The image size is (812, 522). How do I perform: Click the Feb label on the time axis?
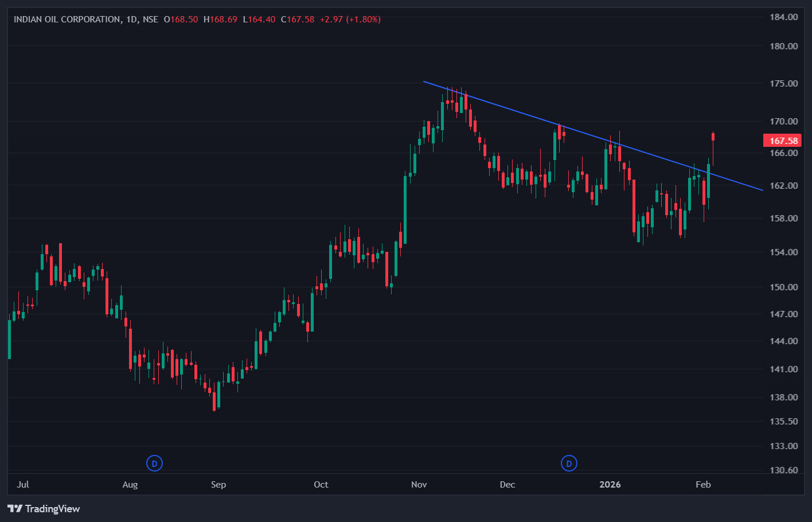tap(703, 485)
